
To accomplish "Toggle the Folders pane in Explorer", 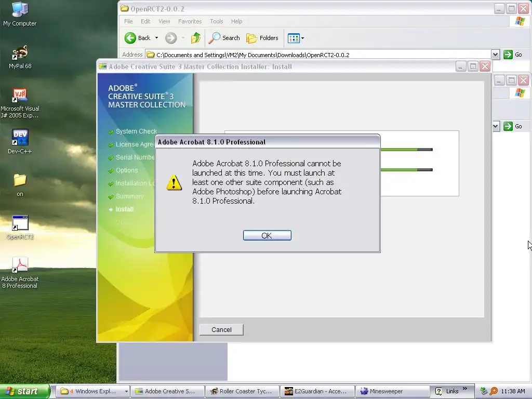I will tap(262, 38).
